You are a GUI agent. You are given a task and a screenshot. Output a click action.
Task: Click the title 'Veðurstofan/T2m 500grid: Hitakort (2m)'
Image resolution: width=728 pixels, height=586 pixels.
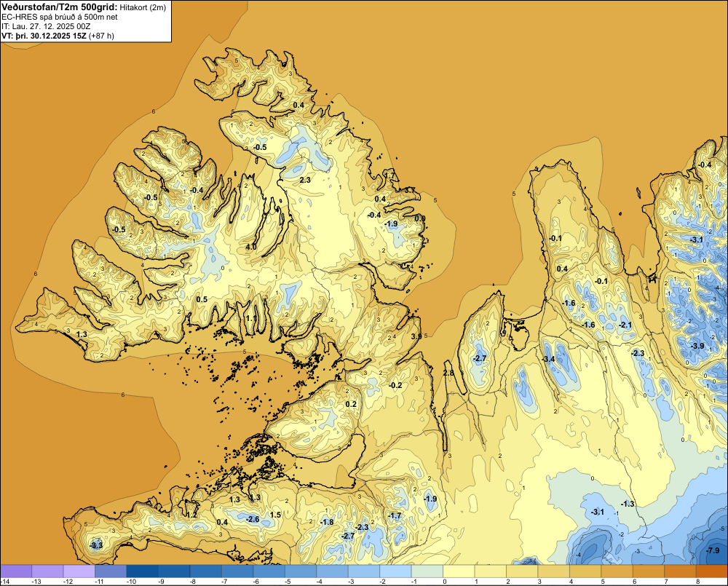click(84, 7)
